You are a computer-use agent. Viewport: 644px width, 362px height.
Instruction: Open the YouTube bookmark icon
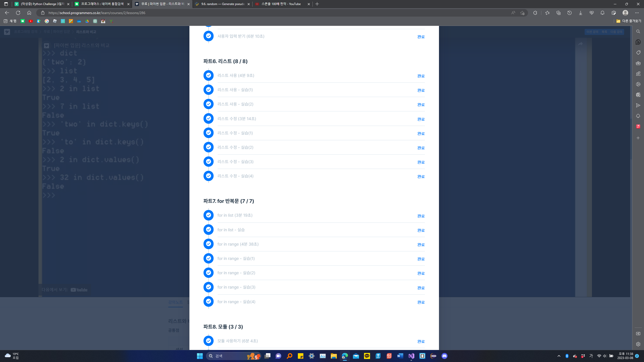tap(31, 21)
